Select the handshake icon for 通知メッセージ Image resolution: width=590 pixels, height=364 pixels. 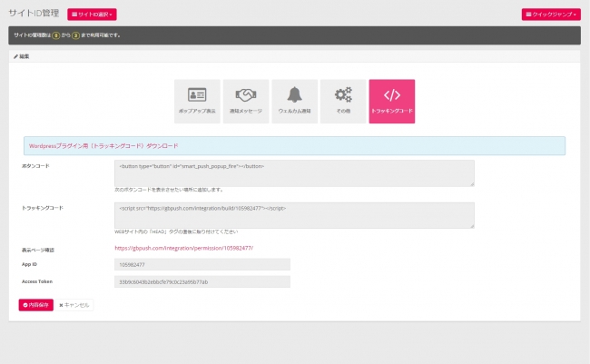(x=245, y=95)
